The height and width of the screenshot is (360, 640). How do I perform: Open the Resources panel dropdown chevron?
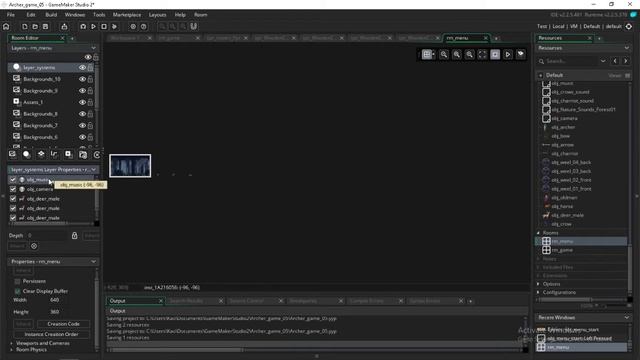(627, 48)
